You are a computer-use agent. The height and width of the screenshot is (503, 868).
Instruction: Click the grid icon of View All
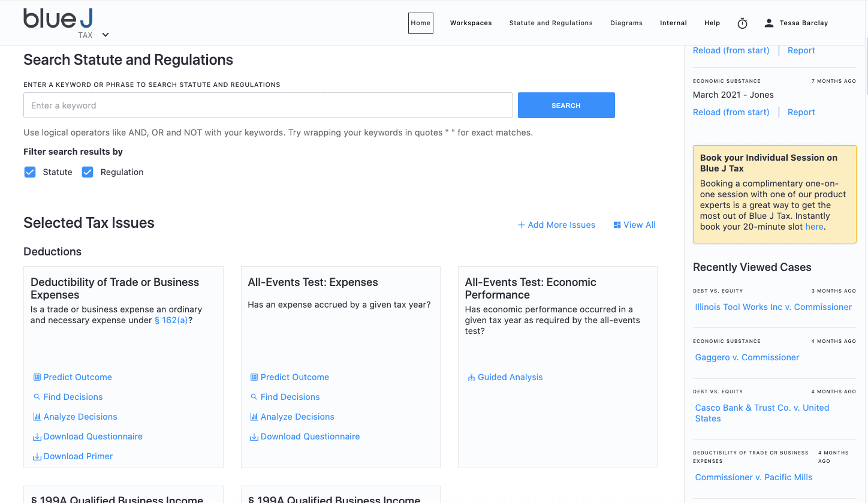coord(617,225)
